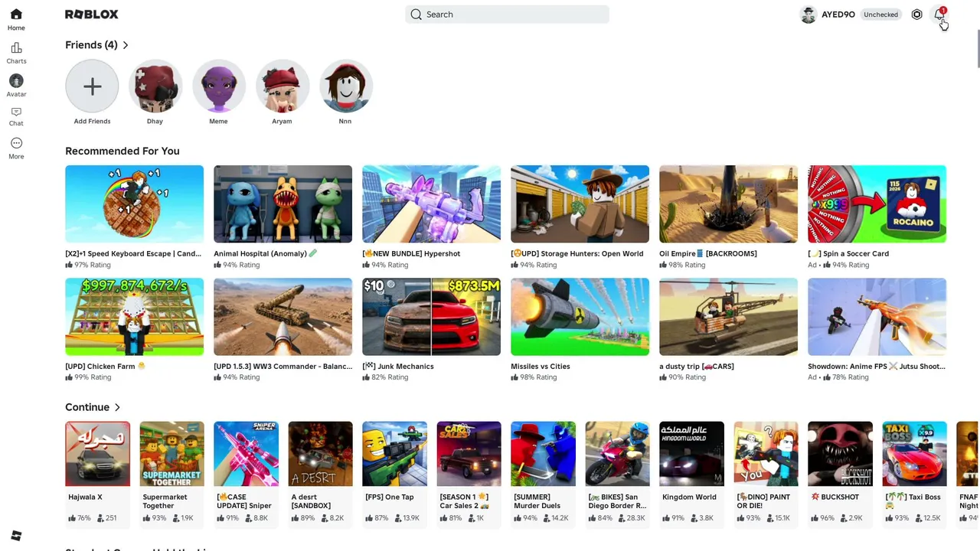The width and height of the screenshot is (980, 551).
Task: Show the More menu in the sidebar
Action: [16, 148]
